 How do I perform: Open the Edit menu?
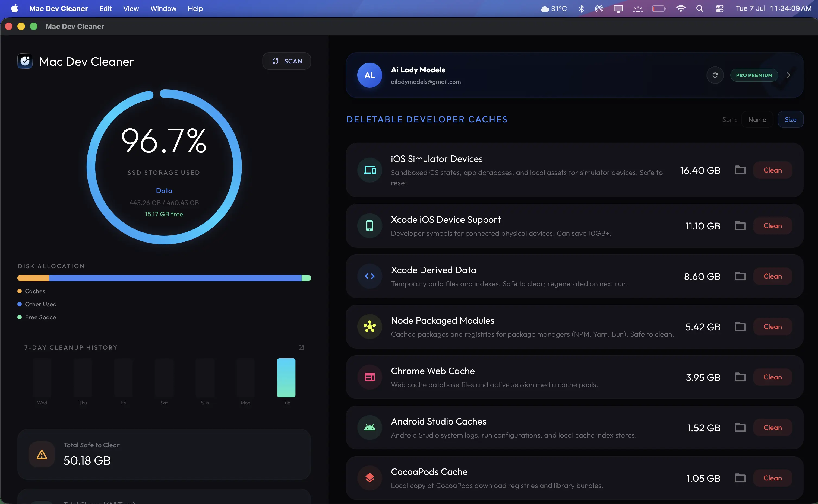(x=105, y=8)
